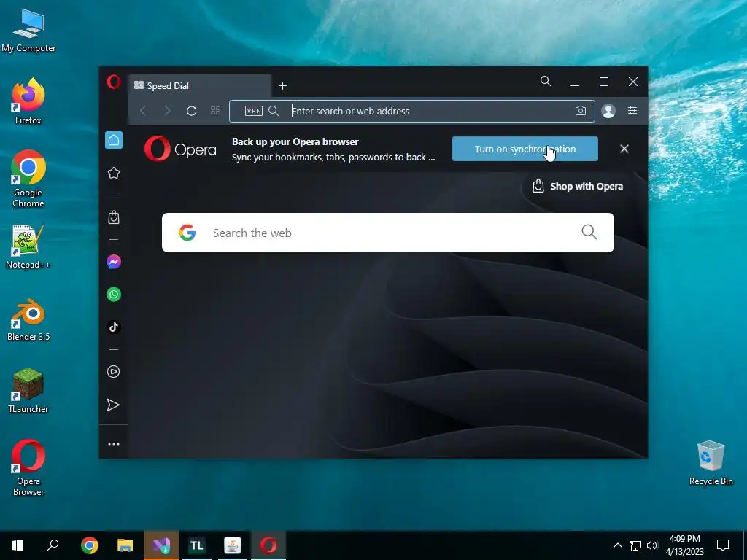Dismiss the backup sync banner
The height and width of the screenshot is (560, 747).
(x=624, y=149)
